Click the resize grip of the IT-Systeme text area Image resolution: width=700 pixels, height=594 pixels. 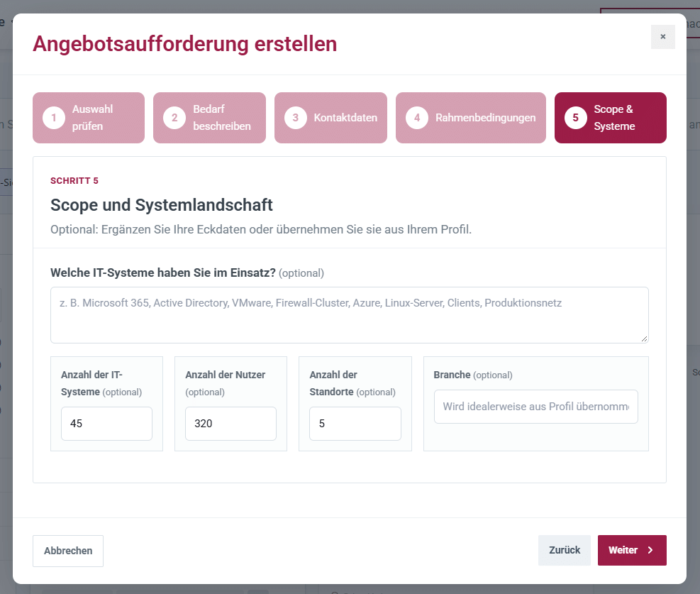(644, 339)
